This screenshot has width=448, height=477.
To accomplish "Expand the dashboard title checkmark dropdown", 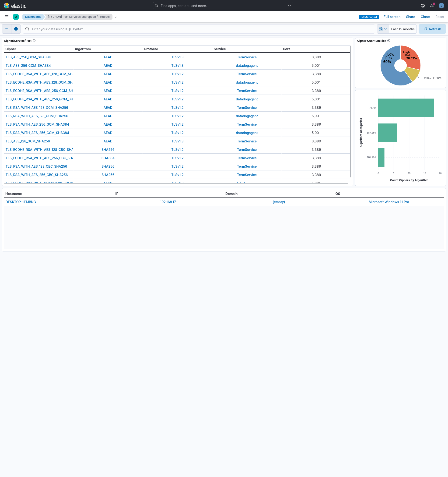I will click(116, 17).
